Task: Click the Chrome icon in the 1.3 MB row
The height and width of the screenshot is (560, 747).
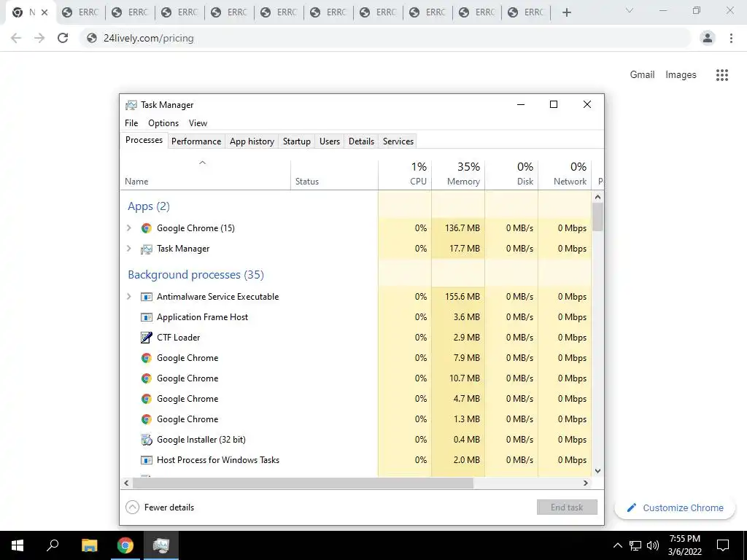Action: pos(146,419)
